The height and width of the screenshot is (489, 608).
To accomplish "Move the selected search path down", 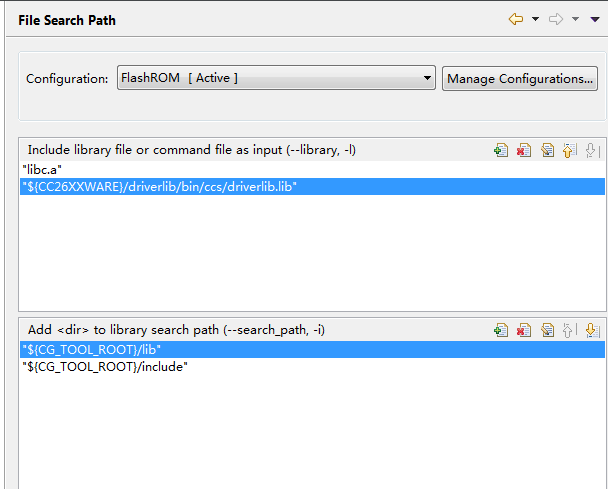I will [x=592, y=330].
